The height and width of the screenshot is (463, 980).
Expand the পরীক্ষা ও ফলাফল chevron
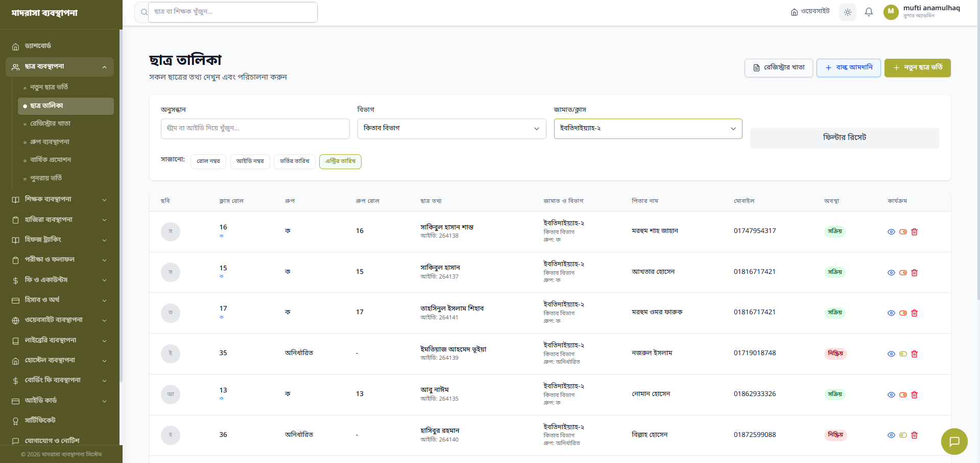tap(104, 260)
